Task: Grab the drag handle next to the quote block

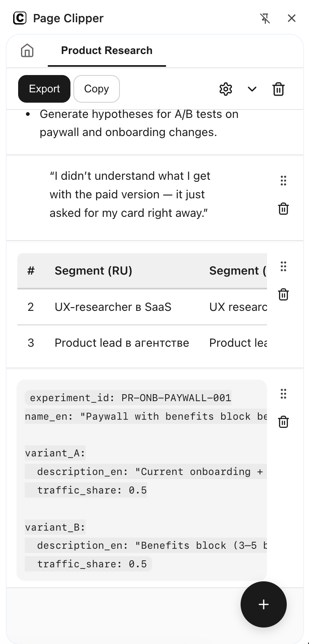Action: (x=283, y=181)
